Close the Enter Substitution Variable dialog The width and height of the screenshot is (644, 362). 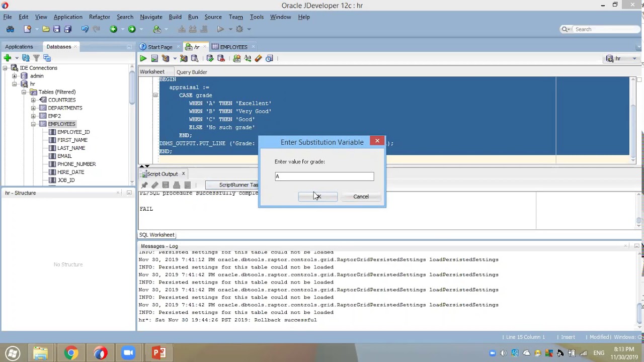(x=377, y=141)
